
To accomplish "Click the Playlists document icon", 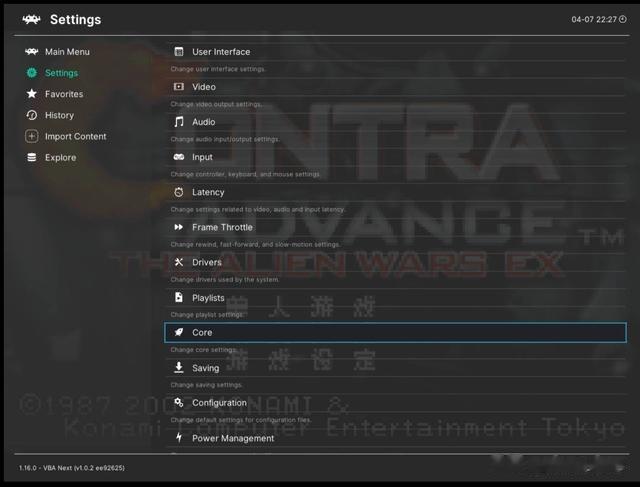I will (x=179, y=297).
